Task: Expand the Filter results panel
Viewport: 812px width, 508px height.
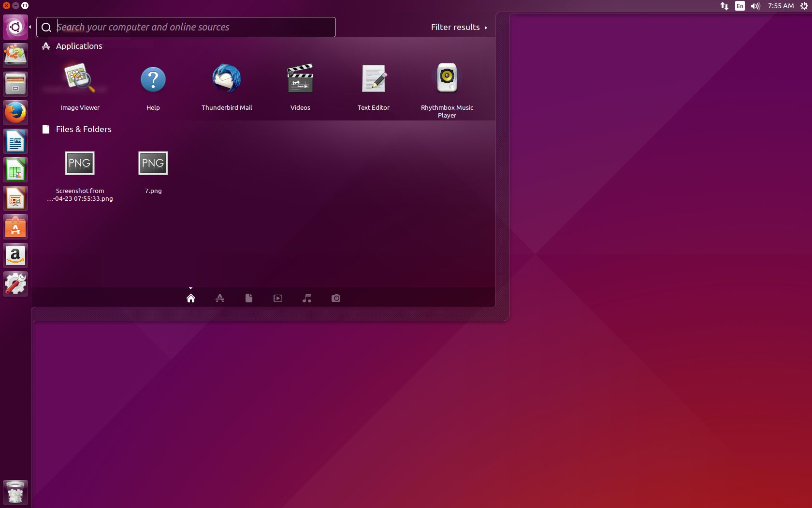Action: coord(459,28)
